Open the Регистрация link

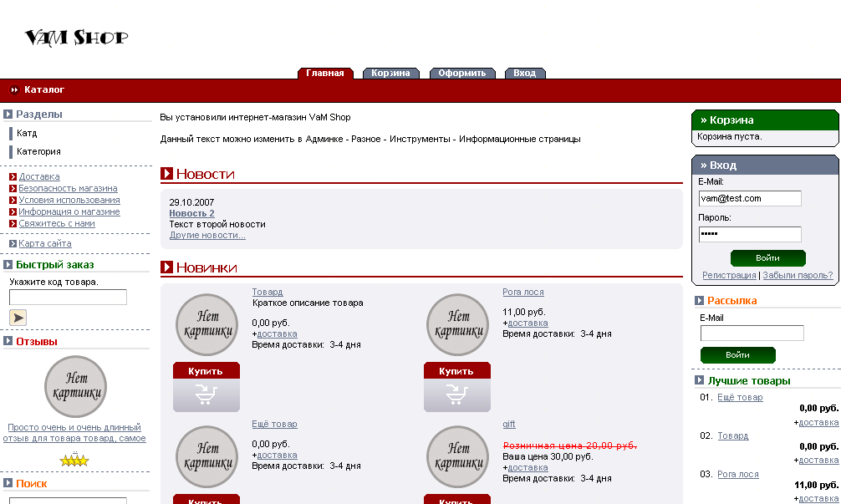click(x=729, y=275)
